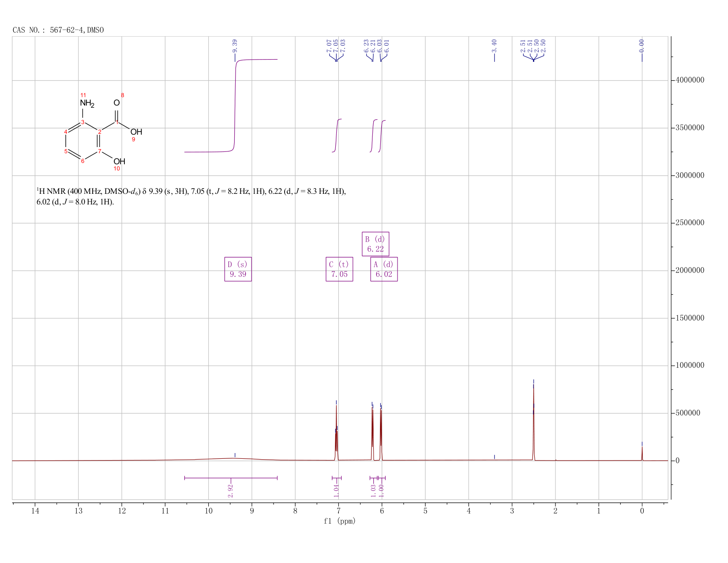728x563 pixels.
Task: Click the 14 ppm axis tick label
Action: 35,511
